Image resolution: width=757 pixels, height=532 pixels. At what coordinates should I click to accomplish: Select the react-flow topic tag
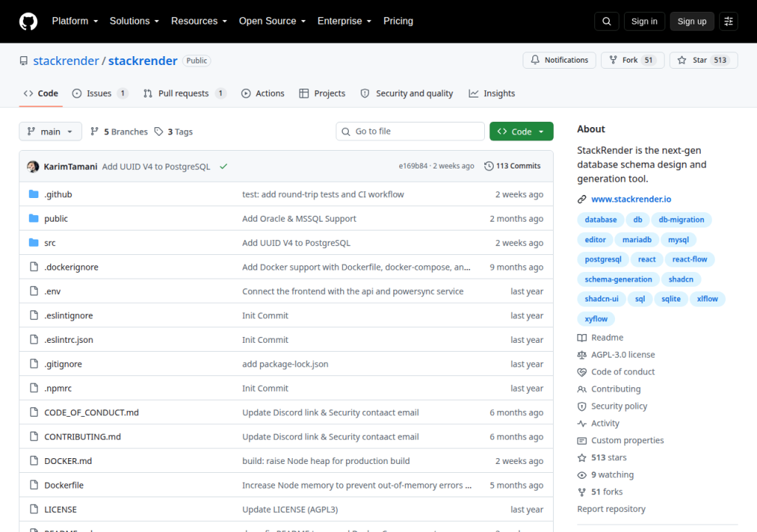690,259
